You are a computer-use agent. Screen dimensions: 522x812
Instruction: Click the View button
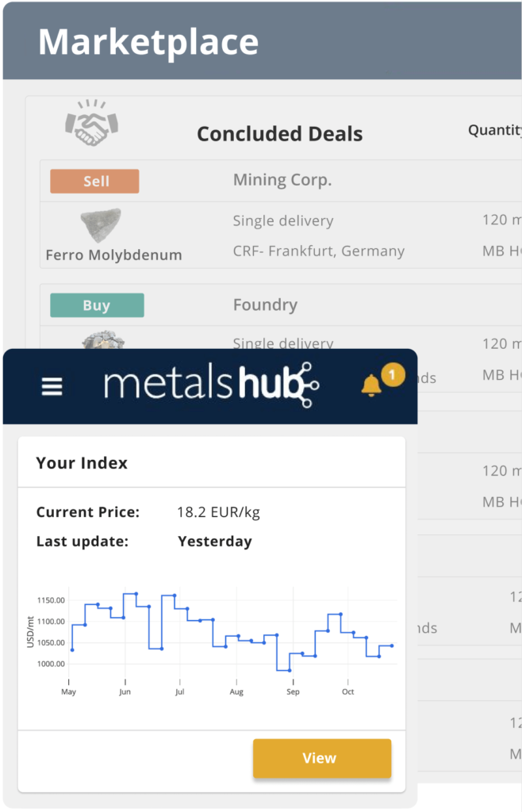[x=322, y=758]
